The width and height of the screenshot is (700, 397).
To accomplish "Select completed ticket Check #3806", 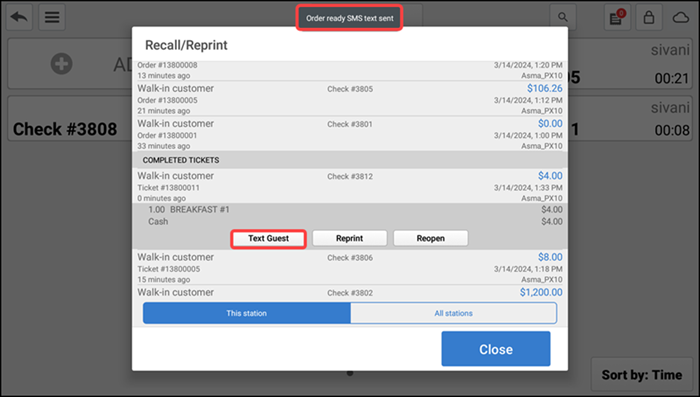I will coord(350,267).
